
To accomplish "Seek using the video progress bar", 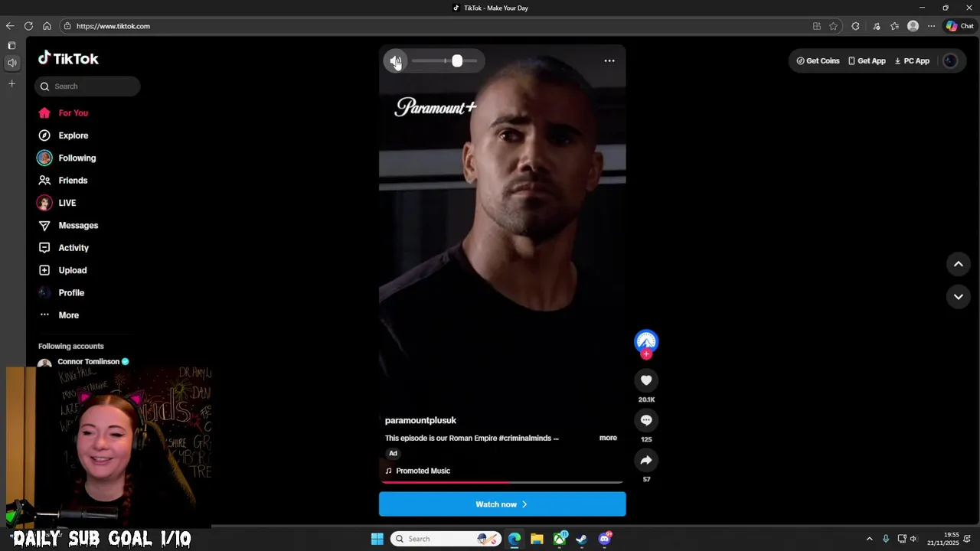I will tap(502, 482).
